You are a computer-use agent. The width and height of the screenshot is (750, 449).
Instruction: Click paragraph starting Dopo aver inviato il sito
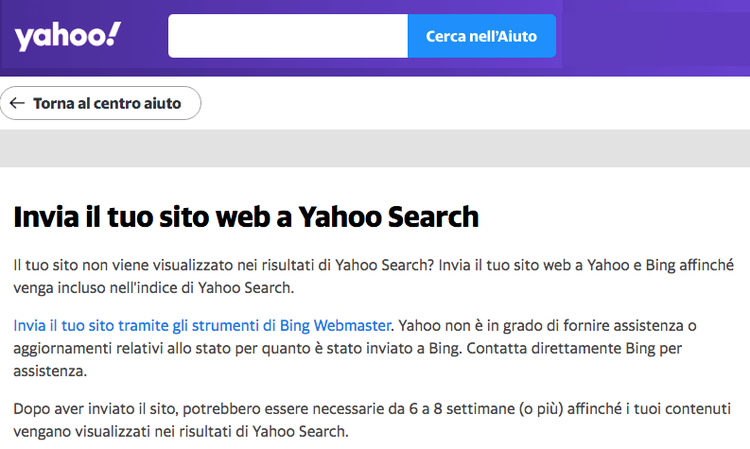click(x=372, y=420)
